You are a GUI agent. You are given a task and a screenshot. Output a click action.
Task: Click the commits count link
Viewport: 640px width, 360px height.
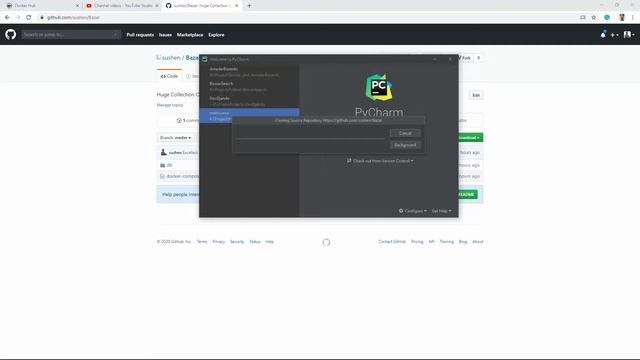click(187, 121)
